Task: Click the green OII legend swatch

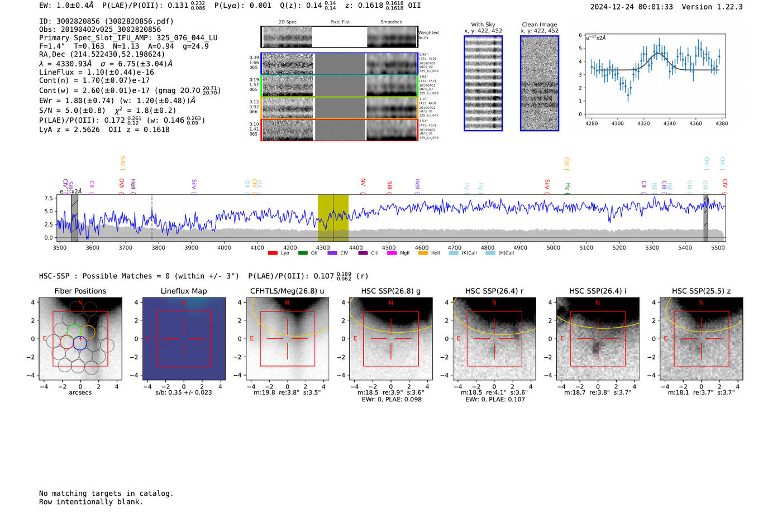Action: 303,253
